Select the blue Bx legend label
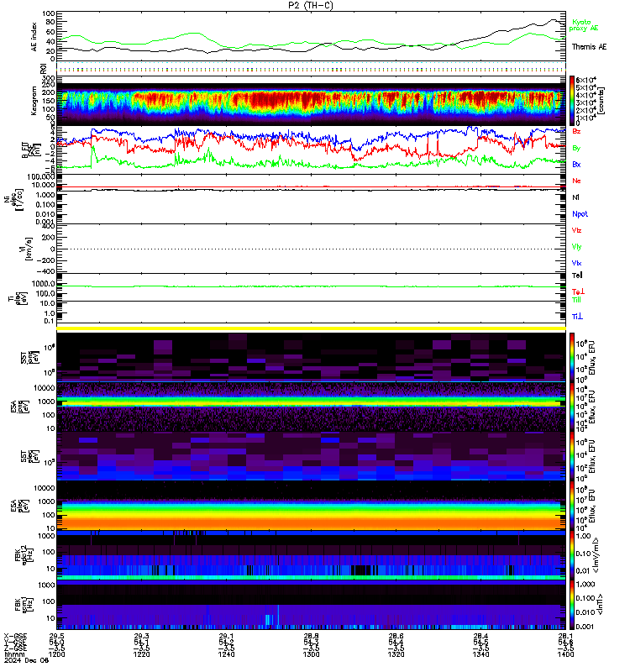 click(x=576, y=164)
